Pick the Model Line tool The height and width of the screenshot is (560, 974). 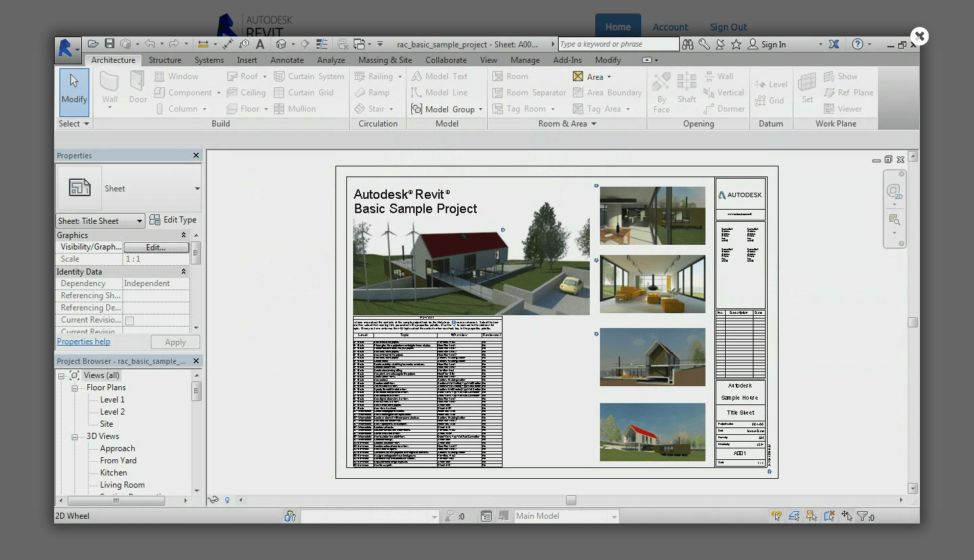pyautogui.click(x=440, y=93)
